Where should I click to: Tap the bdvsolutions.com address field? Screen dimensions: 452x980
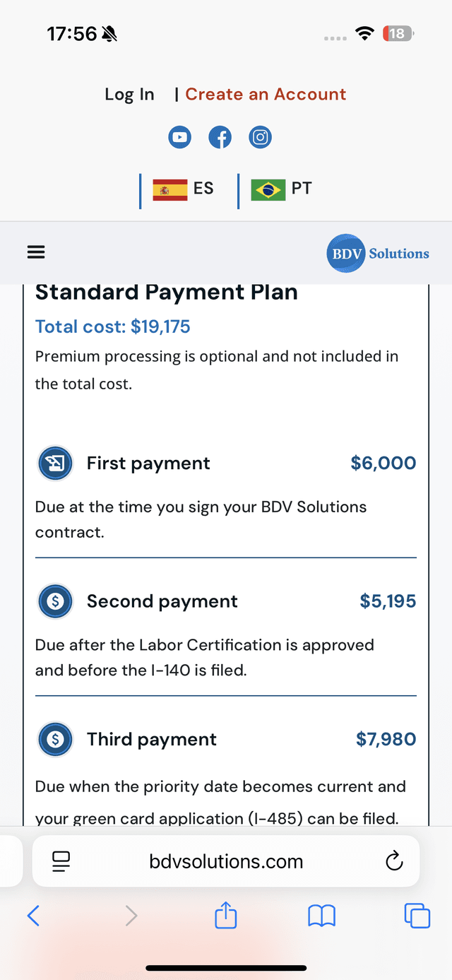(x=226, y=861)
